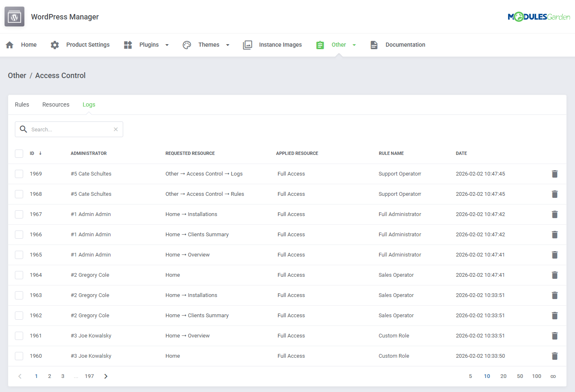Viewport: 575px width, 392px height.
Task: Open Product Settings via the gear icon
Action: (55, 45)
